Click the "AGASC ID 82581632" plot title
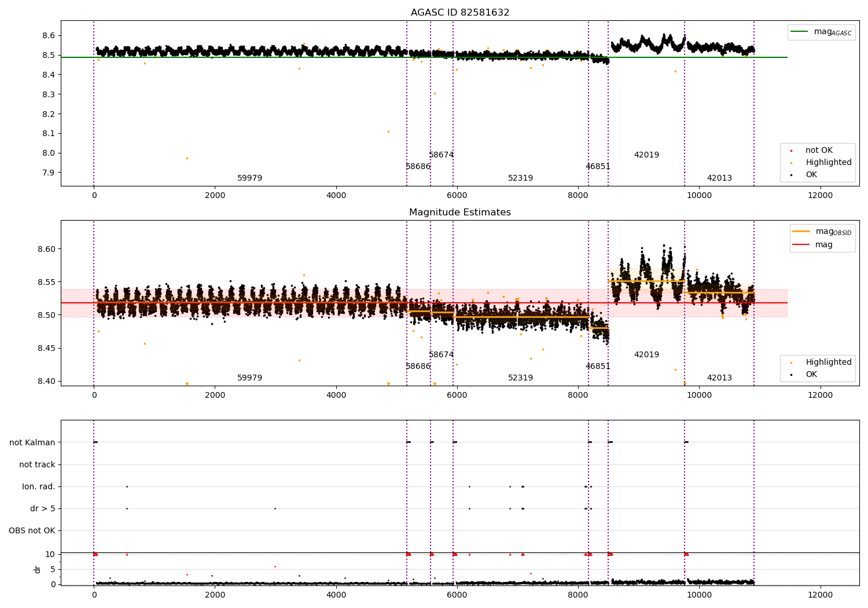Viewport: 868px width, 608px height. [x=460, y=13]
